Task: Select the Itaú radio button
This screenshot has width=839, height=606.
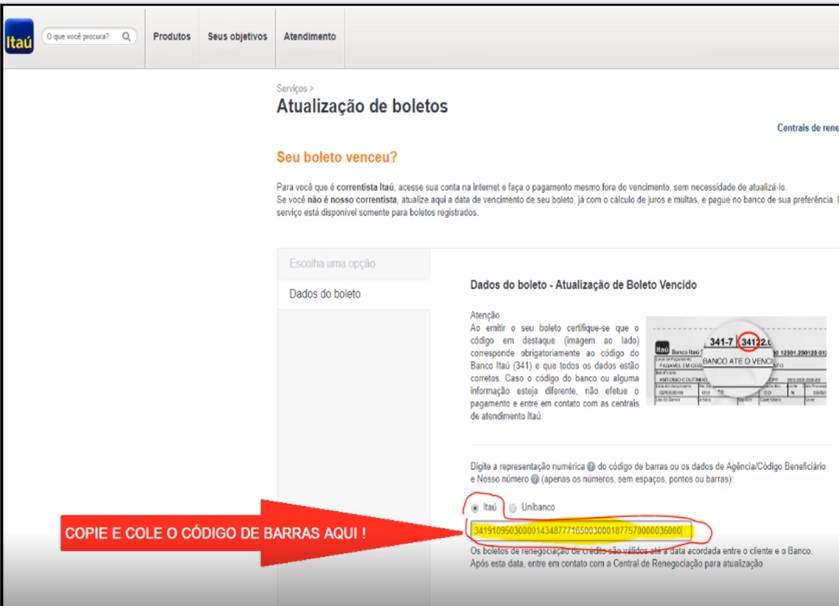Action: (475, 508)
